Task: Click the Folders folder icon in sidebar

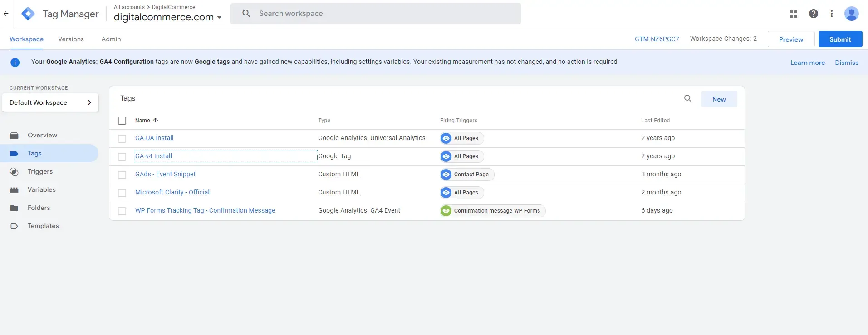Action: click(14, 208)
